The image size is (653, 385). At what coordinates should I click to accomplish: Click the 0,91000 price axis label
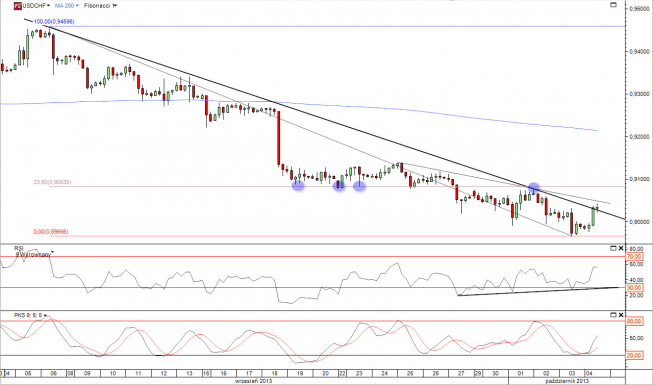639,179
